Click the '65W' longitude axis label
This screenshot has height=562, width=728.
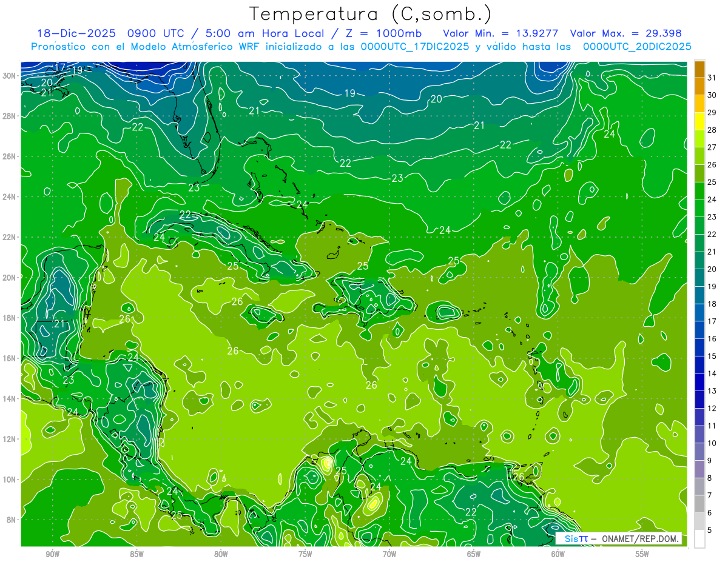click(x=474, y=554)
